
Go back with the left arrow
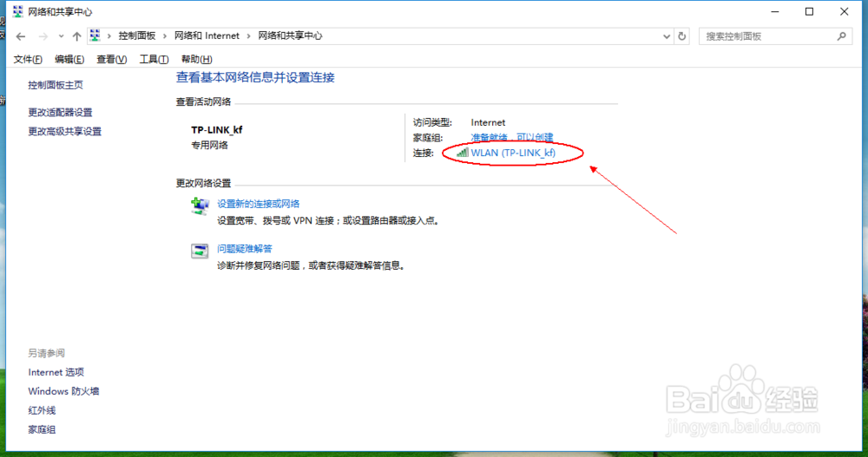21,36
